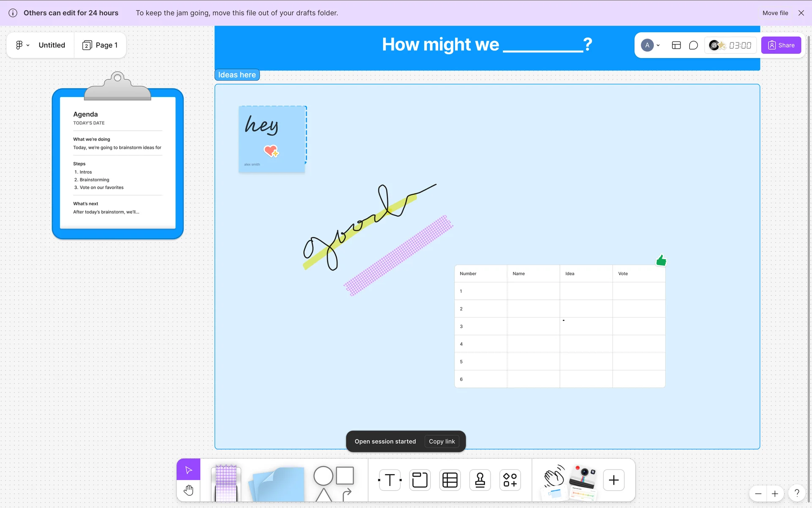Image resolution: width=812 pixels, height=508 pixels.
Task: Choose the Text tool
Action: (390, 480)
